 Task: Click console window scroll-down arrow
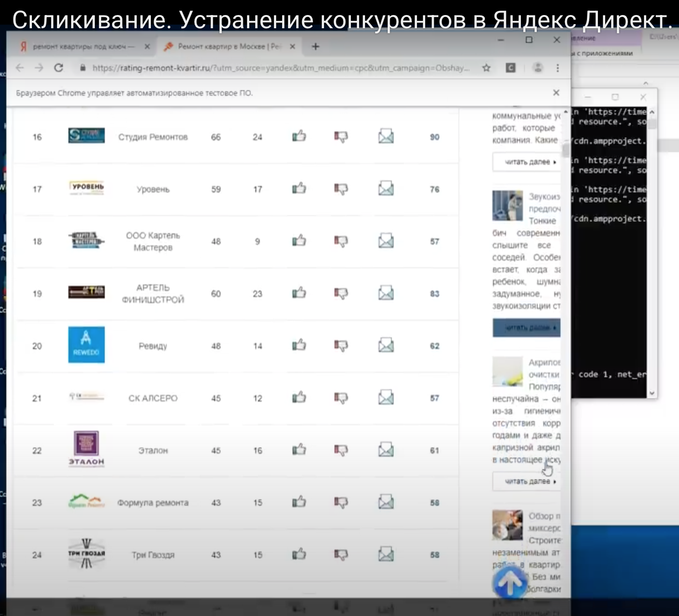652,393
